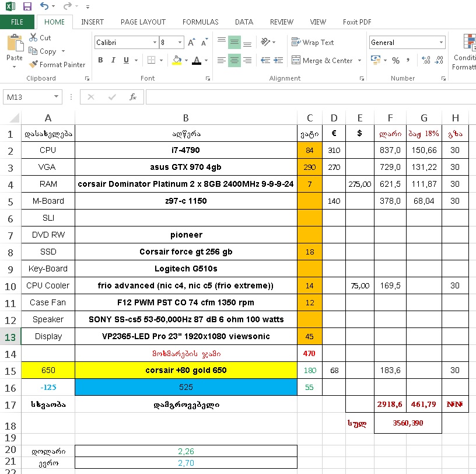Open the Clipboard dialog launcher
The height and width of the screenshot is (474, 476).
(87, 78)
